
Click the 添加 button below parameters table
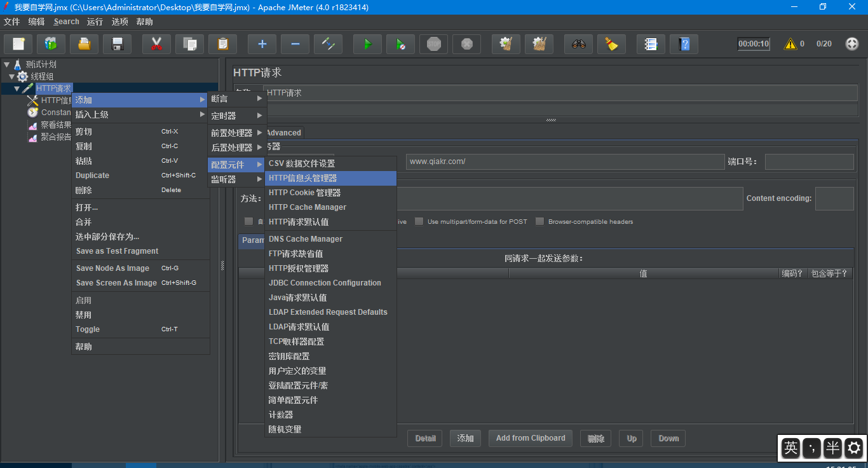[465, 438]
